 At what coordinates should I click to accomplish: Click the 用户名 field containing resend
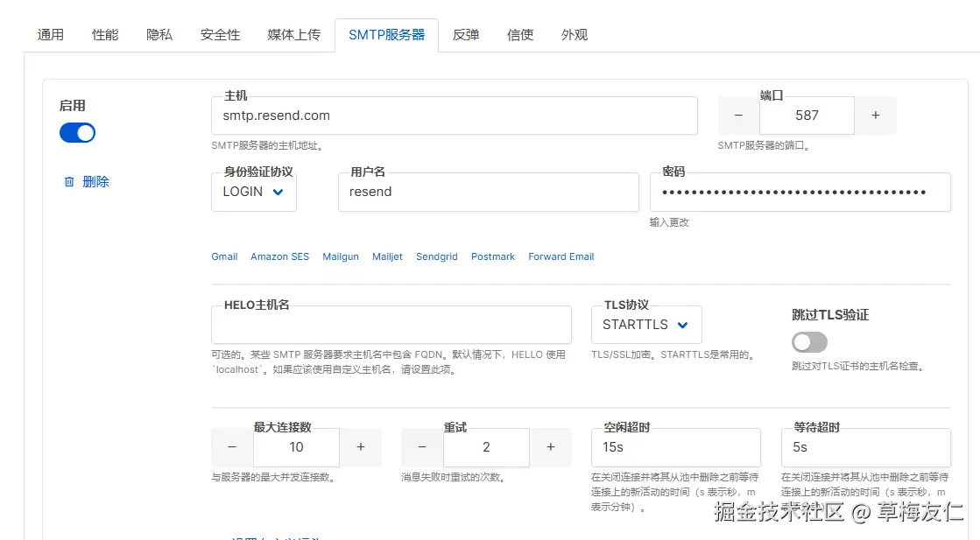pyautogui.click(x=489, y=192)
